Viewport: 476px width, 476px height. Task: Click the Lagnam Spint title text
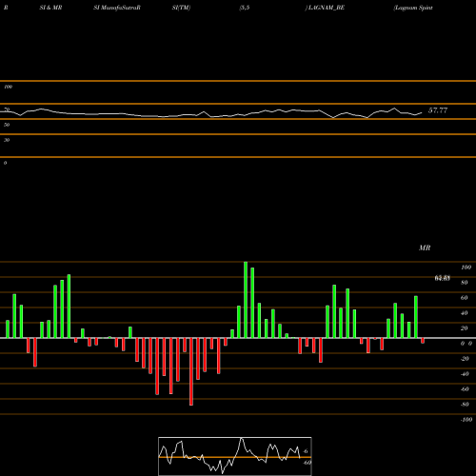click(413, 8)
